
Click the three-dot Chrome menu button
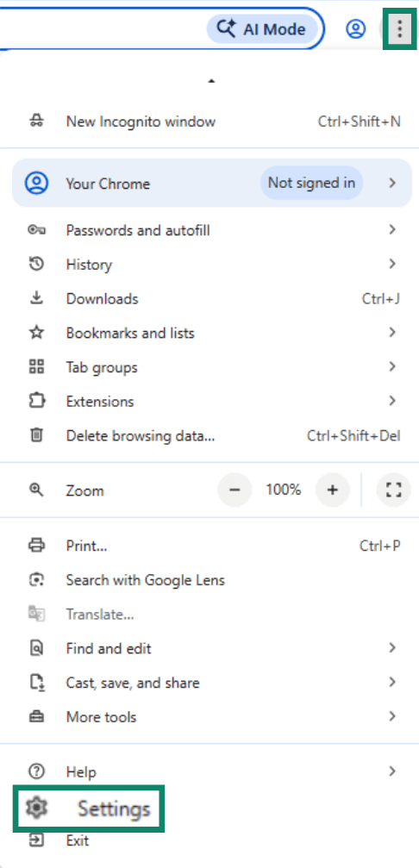click(x=399, y=28)
